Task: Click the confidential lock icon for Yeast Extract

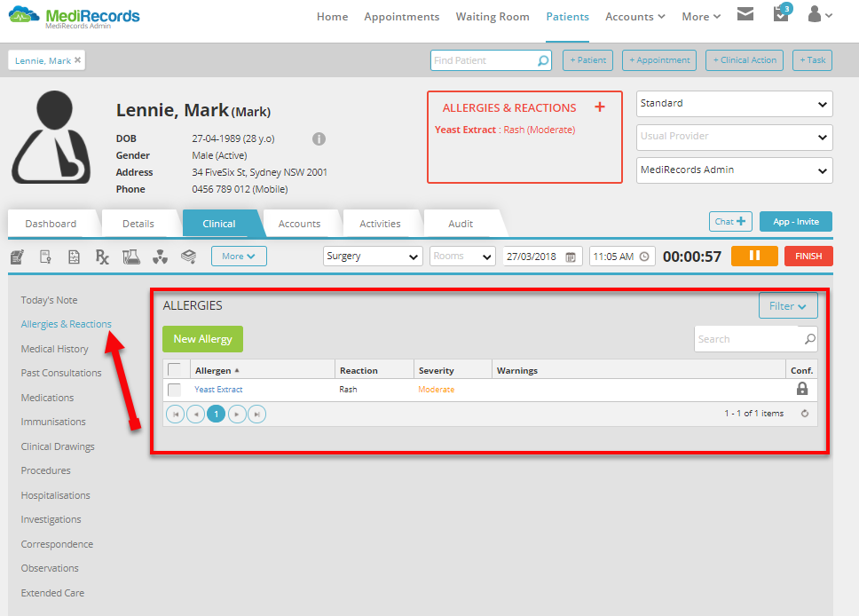Action: (802, 389)
